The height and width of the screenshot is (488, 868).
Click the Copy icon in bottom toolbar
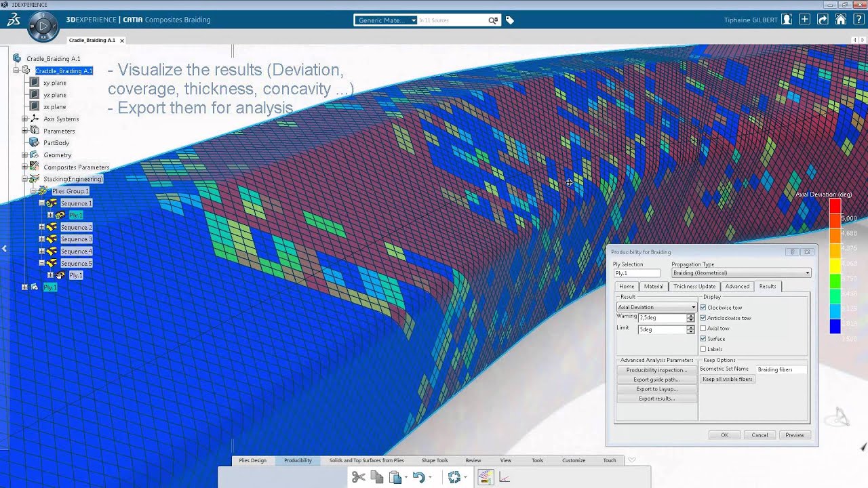coord(377,477)
